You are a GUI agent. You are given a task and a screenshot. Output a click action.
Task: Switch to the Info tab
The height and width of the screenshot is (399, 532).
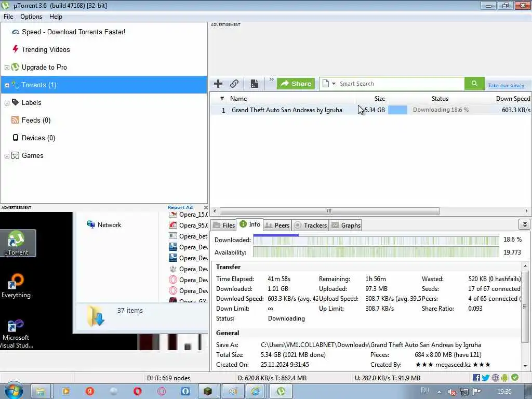click(x=250, y=224)
